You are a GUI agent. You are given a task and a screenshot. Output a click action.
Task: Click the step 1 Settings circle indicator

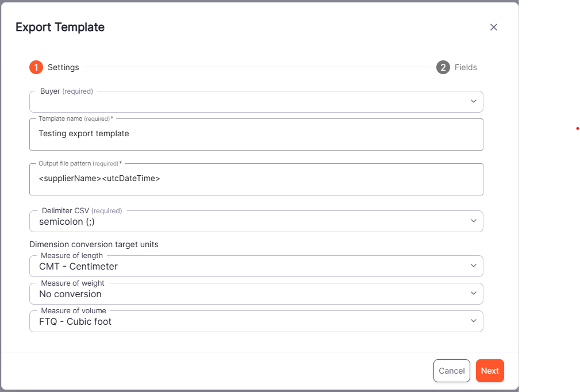coord(36,67)
